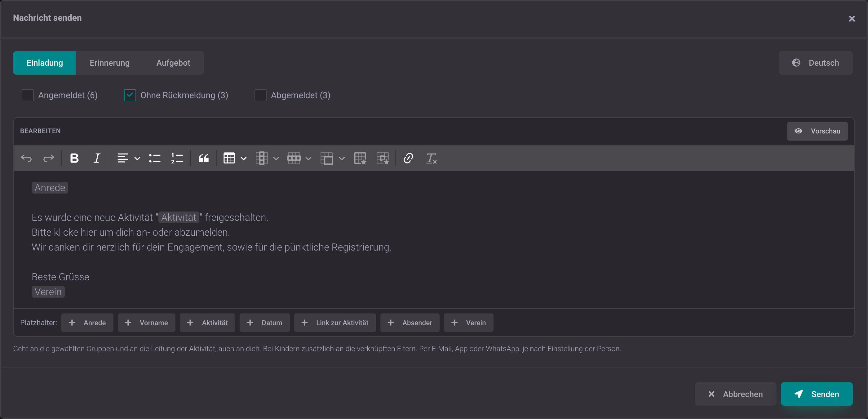Check the Abgemeldet (3) checkbox
The height and width of the screenshot is (419, 868).
[x=260, y=95]
